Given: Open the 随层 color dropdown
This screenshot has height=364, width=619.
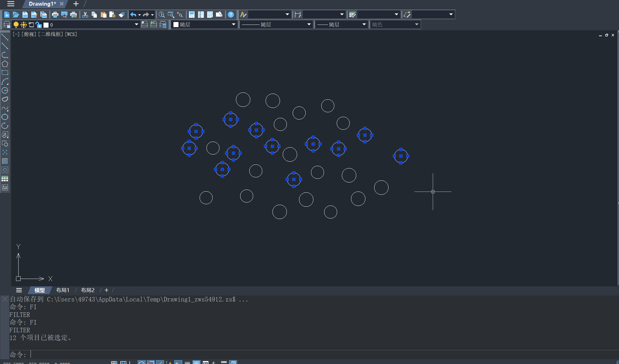Looking at the screenshot, I should click(233, 25).
